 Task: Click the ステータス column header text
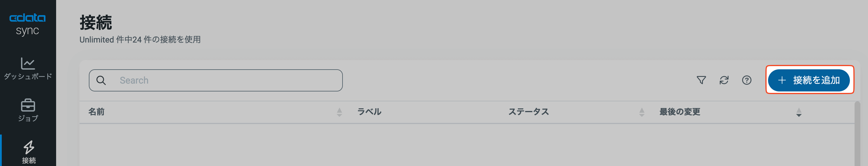[528, 112]
